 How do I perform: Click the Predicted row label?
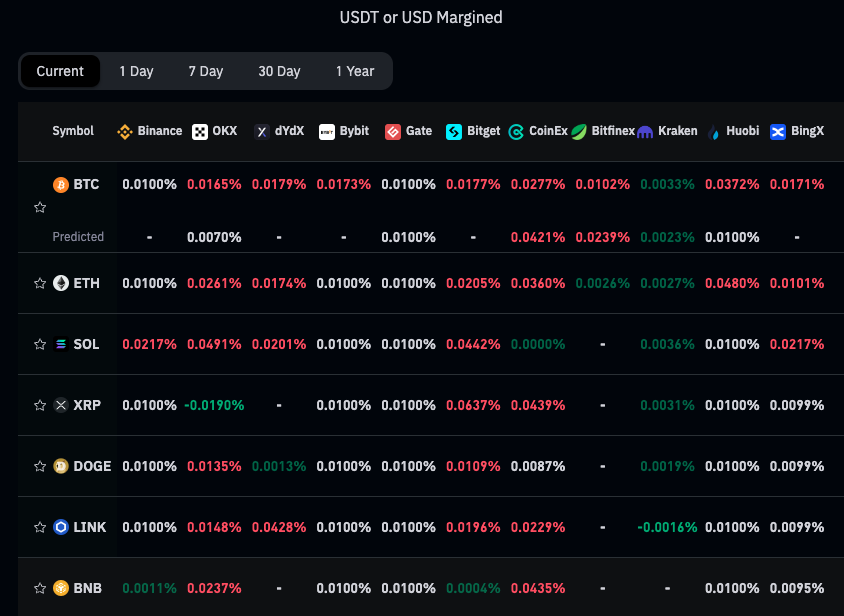point(78,237)
